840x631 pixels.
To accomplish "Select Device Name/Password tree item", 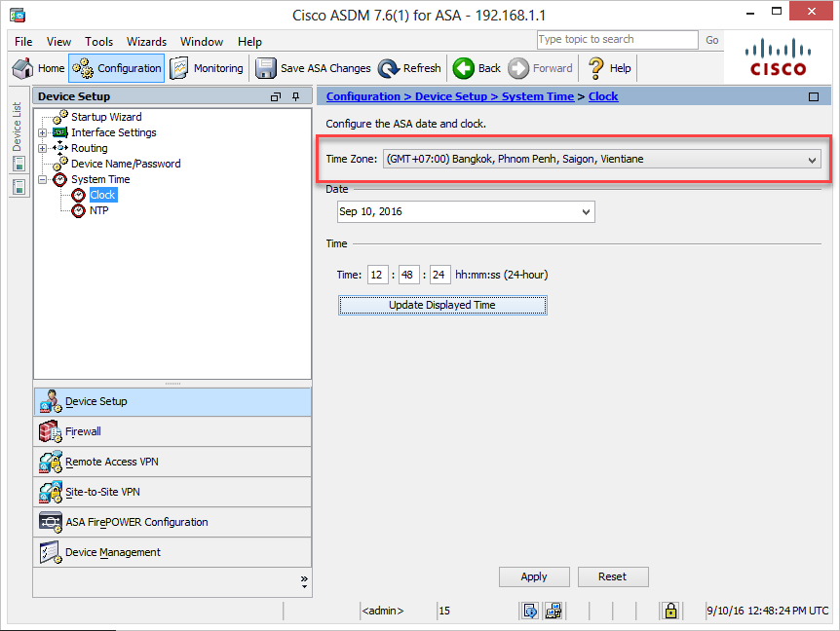I will tap(126, 164).
